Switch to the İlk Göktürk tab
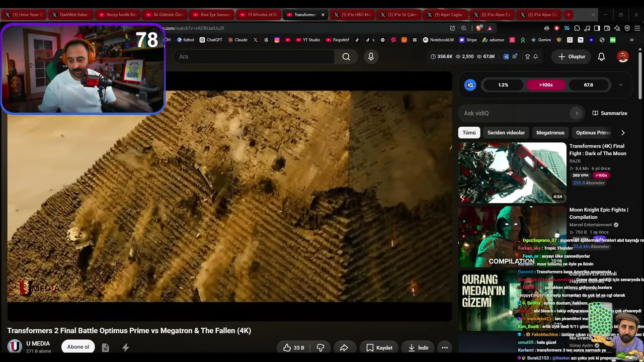The width and height of the screenshot is (644, 362). tap(164, 15)
